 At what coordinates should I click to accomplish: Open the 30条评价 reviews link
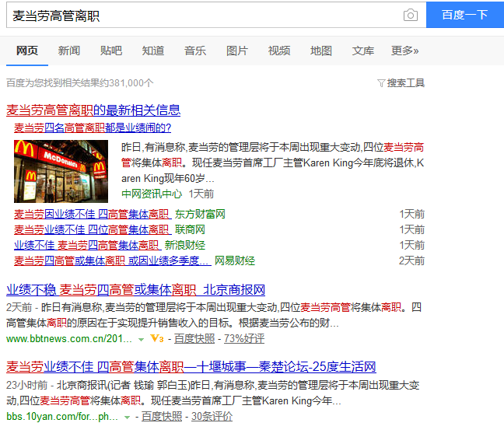(x=212, y=417)
